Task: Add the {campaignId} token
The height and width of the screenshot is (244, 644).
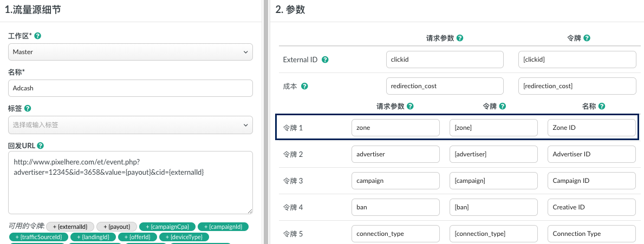Action: click(x=224, y=227)
